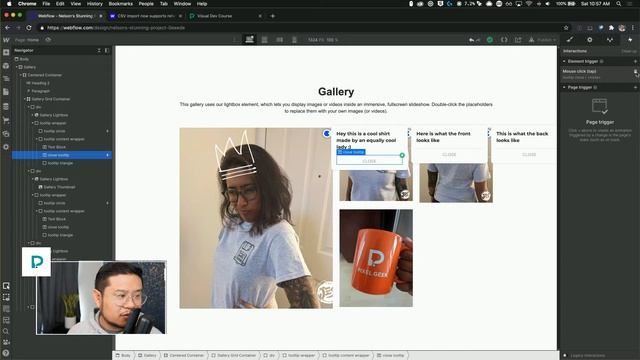The height and width of the screenshot is (360, 640).
Task: Delete the Mouse click (tap) interaction
Action: (x=635, y=71)
